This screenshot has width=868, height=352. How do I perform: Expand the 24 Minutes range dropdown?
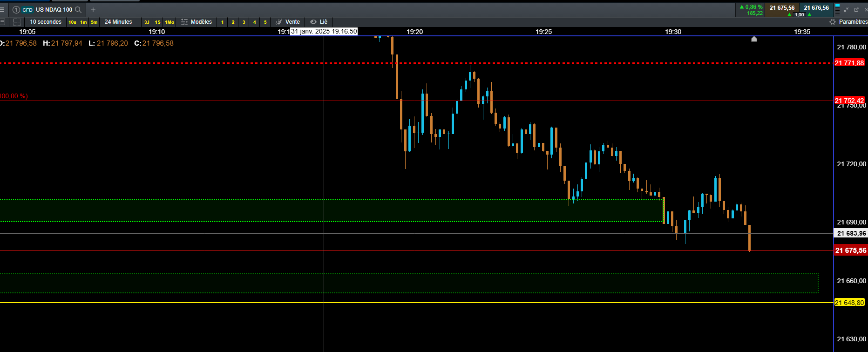click(x=118, y=22)
